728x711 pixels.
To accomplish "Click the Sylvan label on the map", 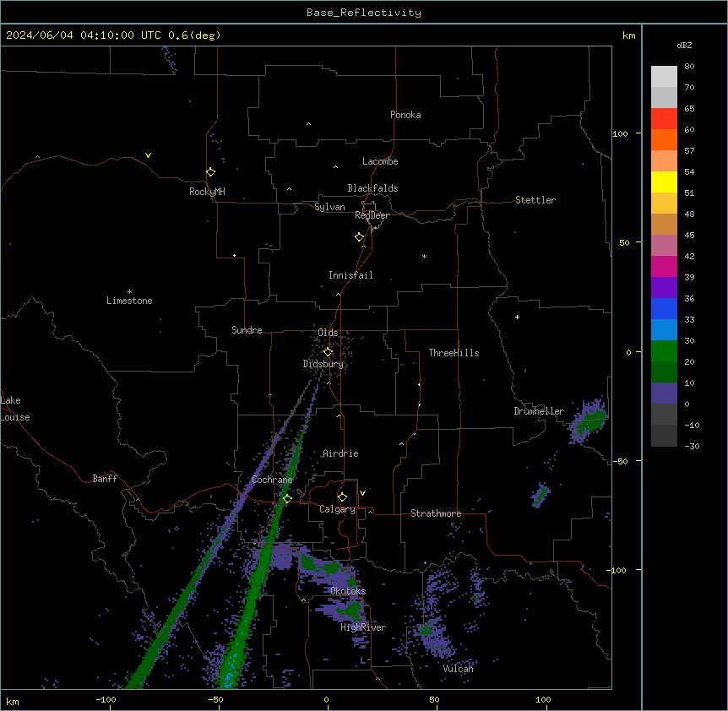I will 329,207.
